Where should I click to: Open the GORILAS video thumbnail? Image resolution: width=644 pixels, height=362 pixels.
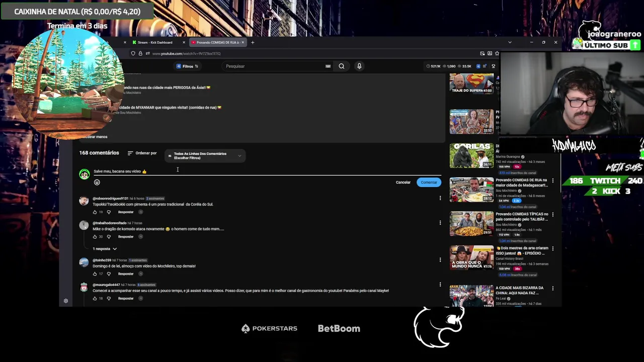pos(471,155)
